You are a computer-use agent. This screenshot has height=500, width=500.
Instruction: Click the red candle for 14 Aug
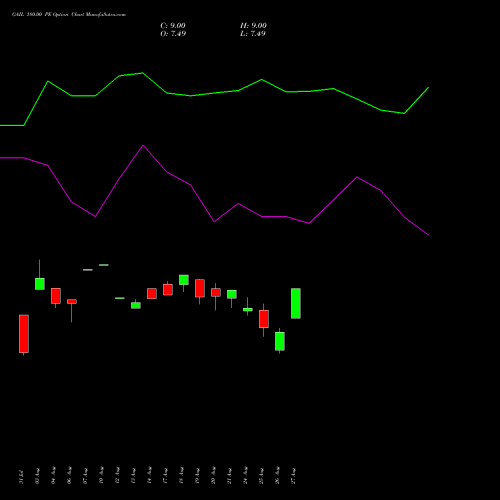pyautogui.click(x=152, y=294)
